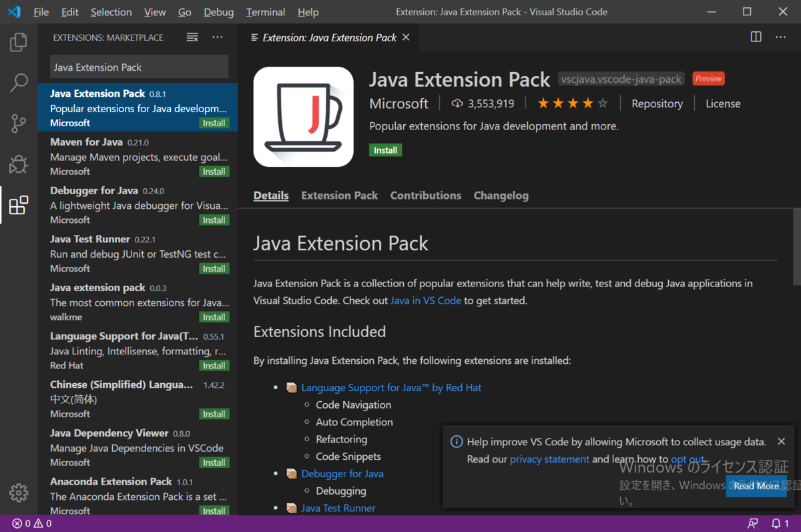Select Java Dependency Viewer list entry
The height and width of the screenshot is (532, 801).
click(138, 447)
